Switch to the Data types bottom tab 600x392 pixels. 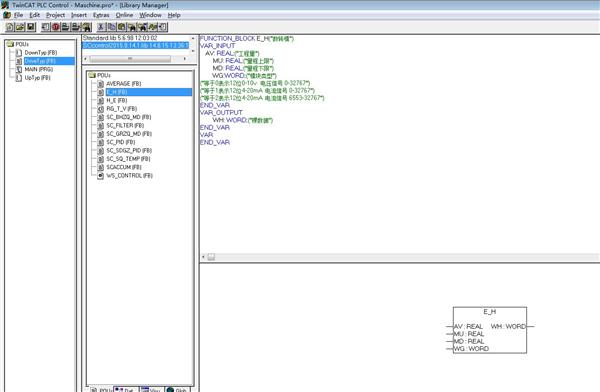coord(126,389)
